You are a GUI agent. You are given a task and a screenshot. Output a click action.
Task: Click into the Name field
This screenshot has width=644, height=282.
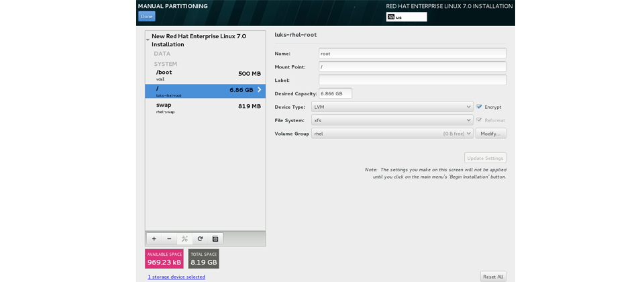pyautogui.click(x=413, y=54)
